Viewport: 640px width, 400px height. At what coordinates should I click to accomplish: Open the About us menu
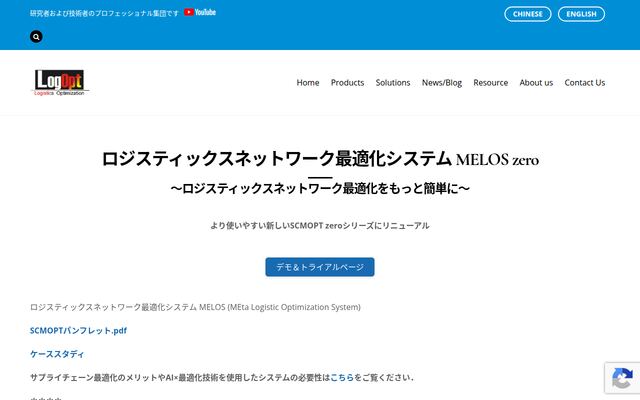click(x=536, y=82)
